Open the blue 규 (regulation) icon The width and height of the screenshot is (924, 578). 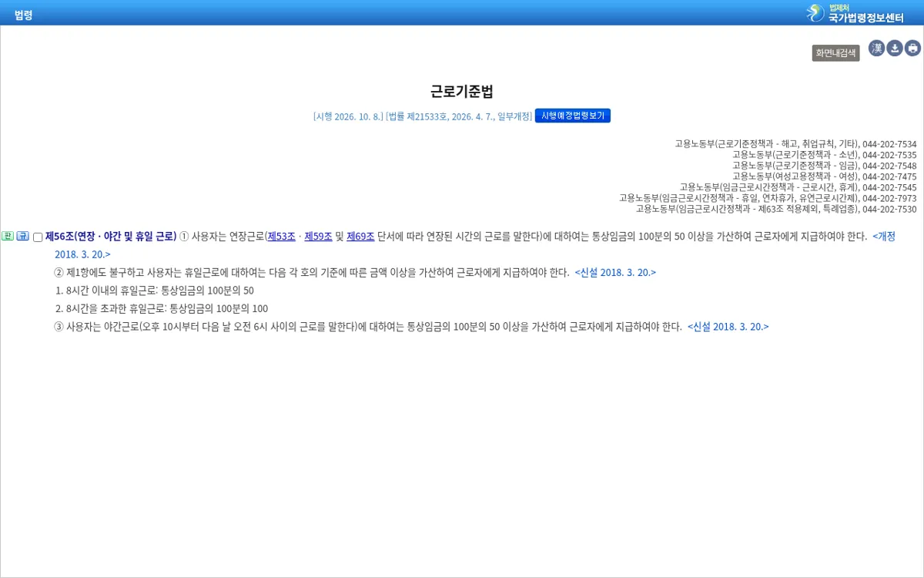(22, 237)
